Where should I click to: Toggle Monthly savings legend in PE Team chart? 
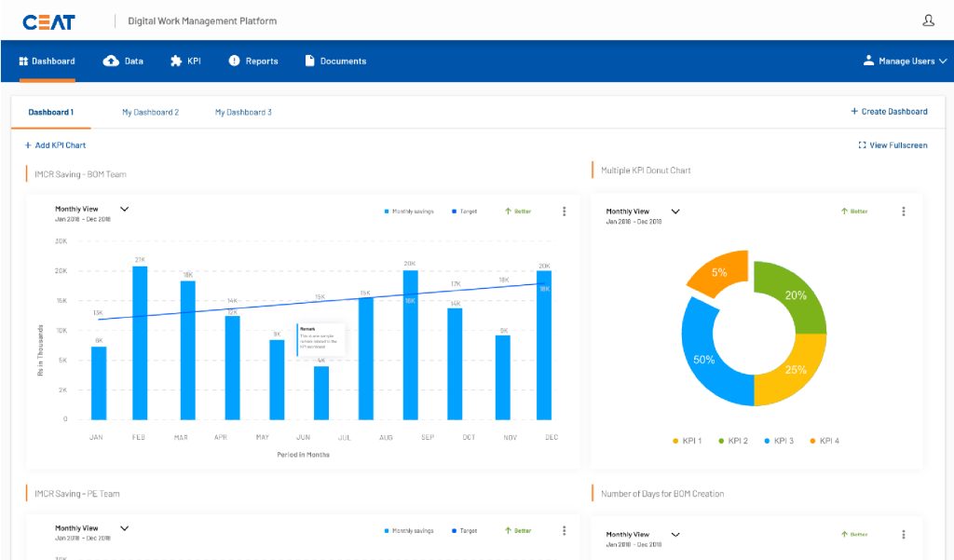click(x=409, y=531)
